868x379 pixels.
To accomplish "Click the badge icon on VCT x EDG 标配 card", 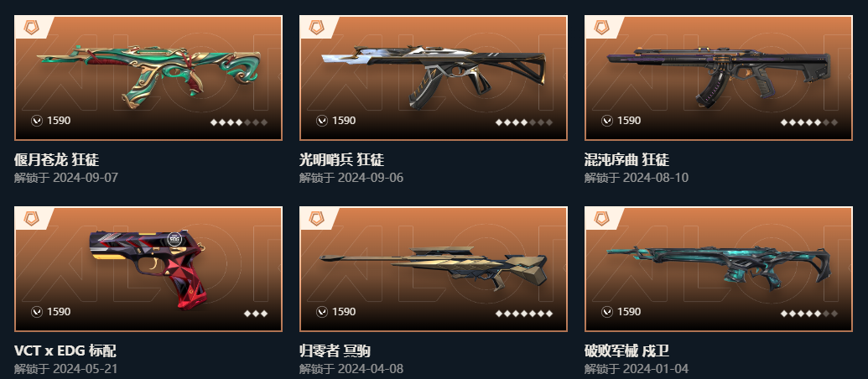I will [x=32, y=219].
